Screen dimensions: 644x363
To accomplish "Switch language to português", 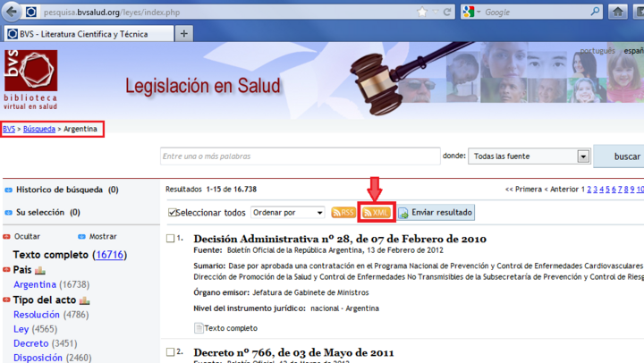I will [597, 51].
